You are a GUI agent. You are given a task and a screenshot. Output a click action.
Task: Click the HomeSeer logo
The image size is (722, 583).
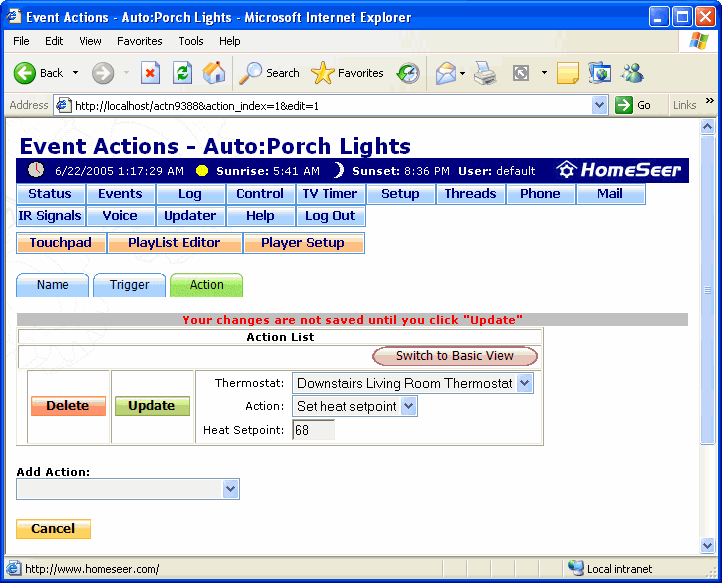618,170
